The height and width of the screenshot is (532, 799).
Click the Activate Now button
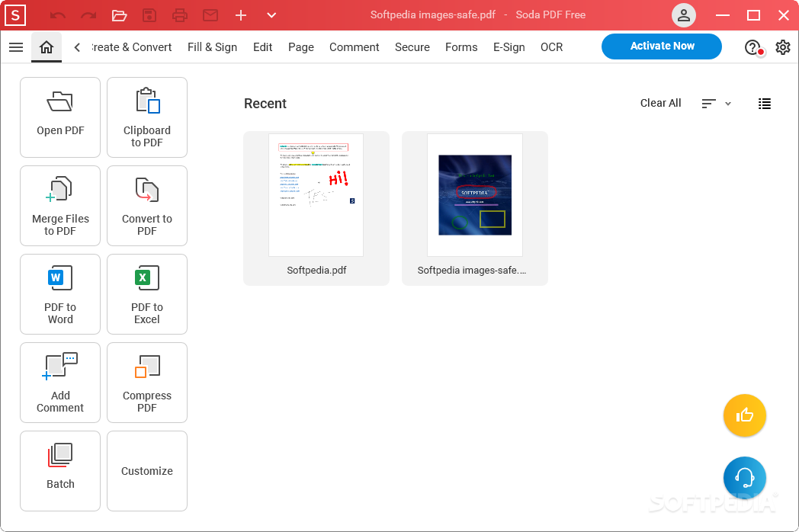pyautogui.click(x=662, y=46)
